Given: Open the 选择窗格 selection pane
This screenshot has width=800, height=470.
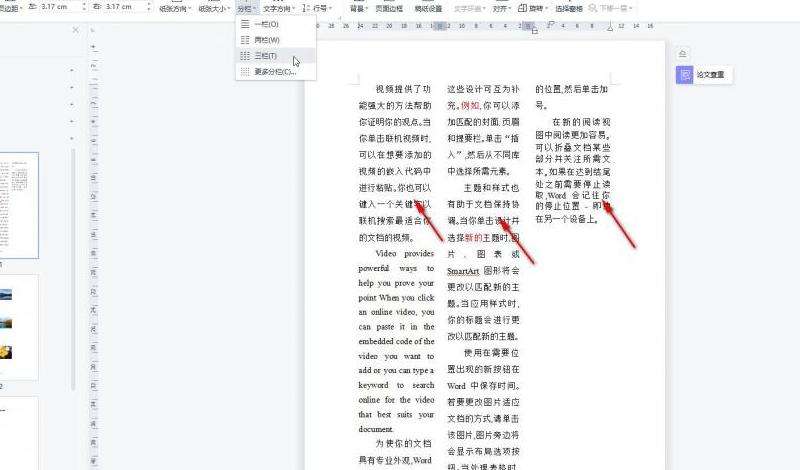Looking at the screenshot, I should coord(568,8).
